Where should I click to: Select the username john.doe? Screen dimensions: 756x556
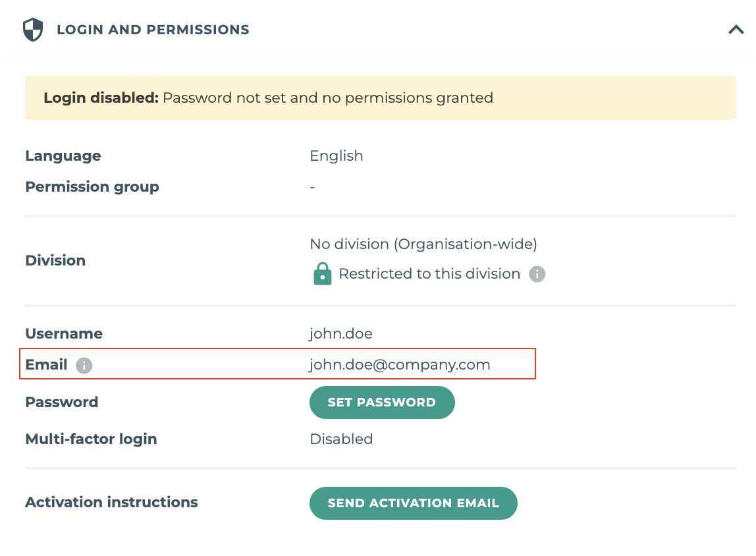click(341, 333)
